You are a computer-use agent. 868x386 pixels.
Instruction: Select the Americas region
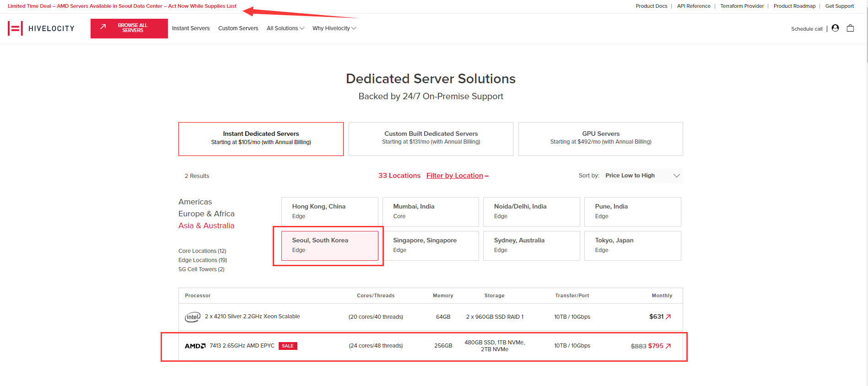click(195, 202)
